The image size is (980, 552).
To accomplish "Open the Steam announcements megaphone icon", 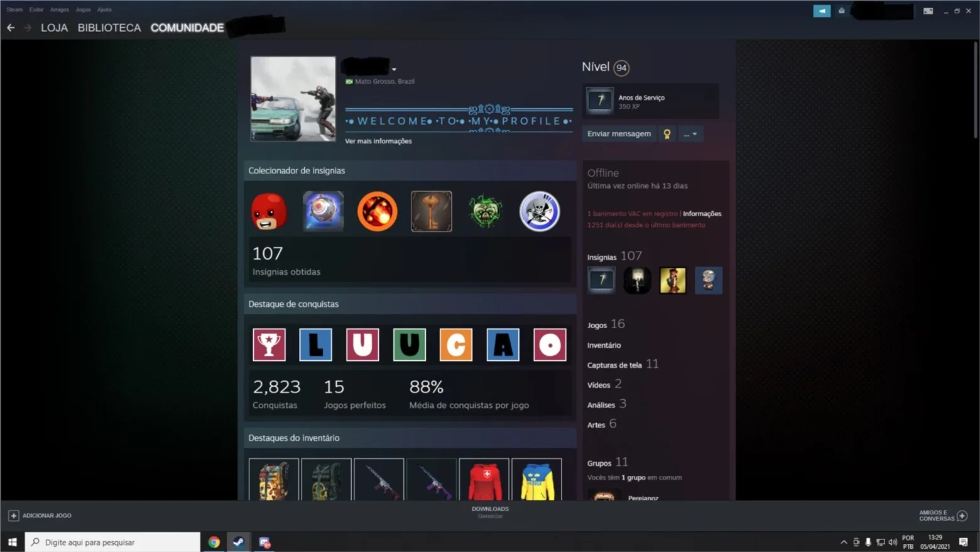I will pos(822,11).
